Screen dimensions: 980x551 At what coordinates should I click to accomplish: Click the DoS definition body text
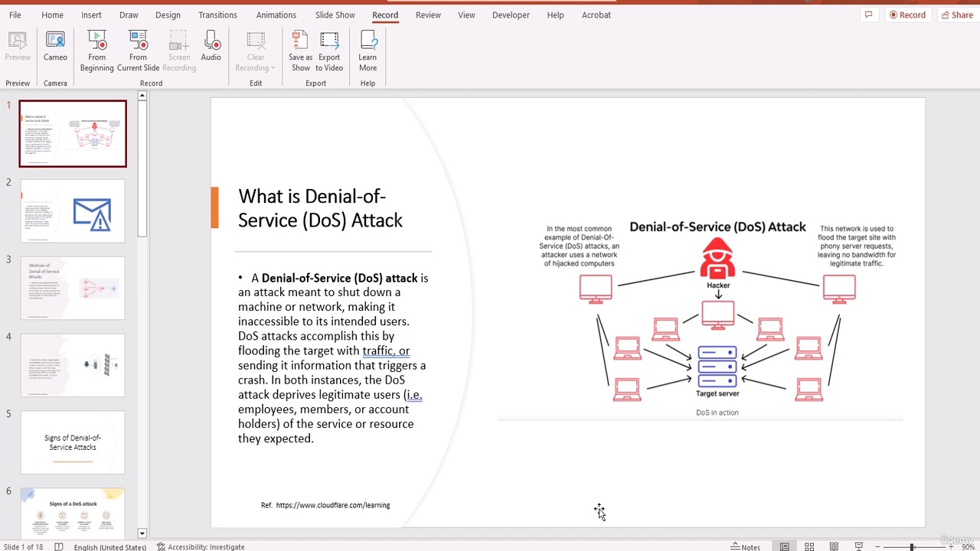[x=333, y=358]
